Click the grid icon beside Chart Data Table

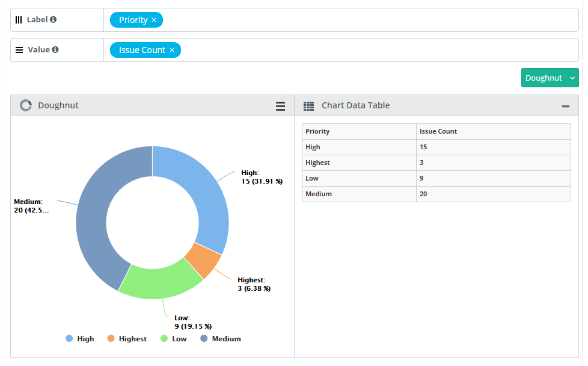[308, 105]
